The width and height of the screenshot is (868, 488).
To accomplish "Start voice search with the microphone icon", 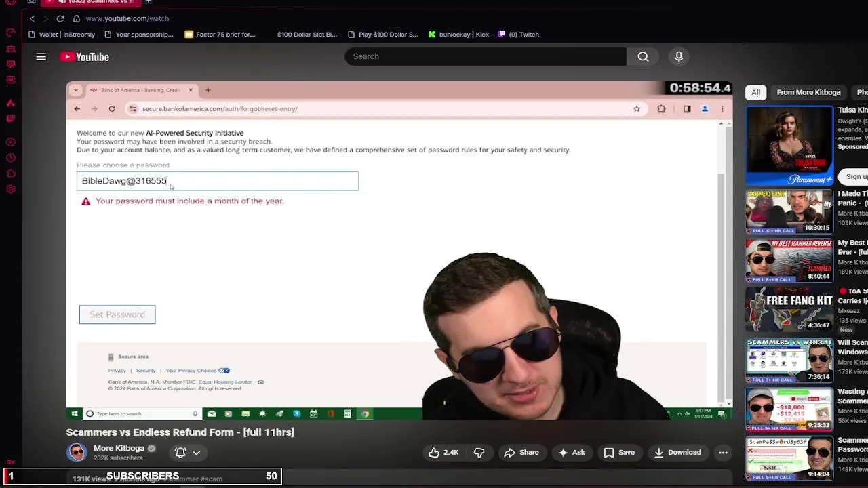I will click(679, 56).
